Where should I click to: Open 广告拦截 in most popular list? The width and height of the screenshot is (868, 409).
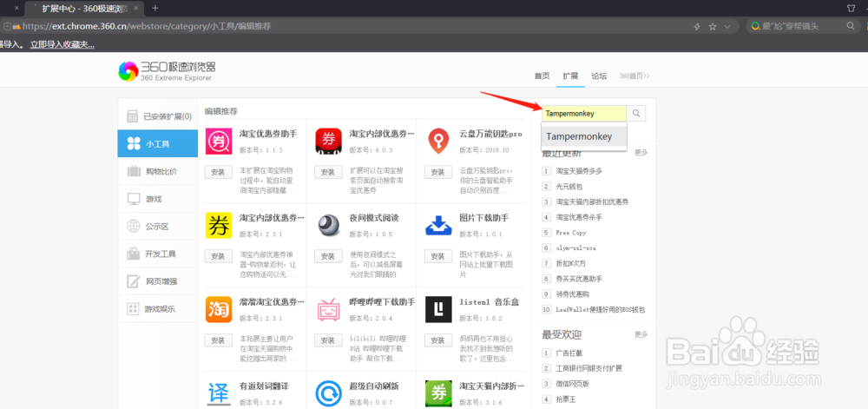pos(569,353)
